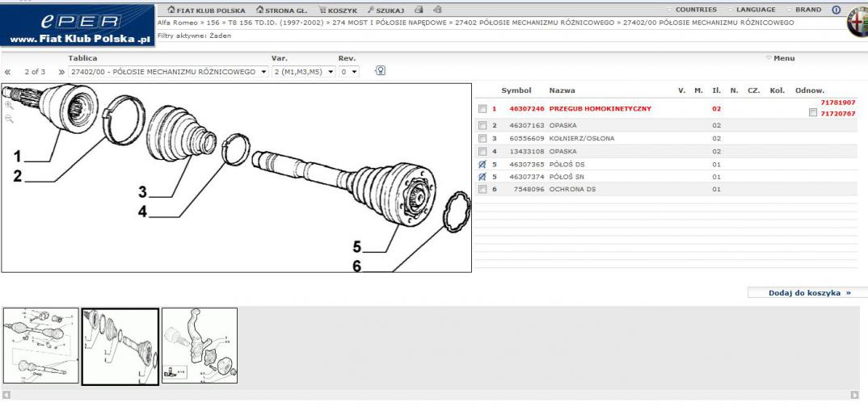
Task: Select first drawing thumbnail
Action: tap(41, 346)
